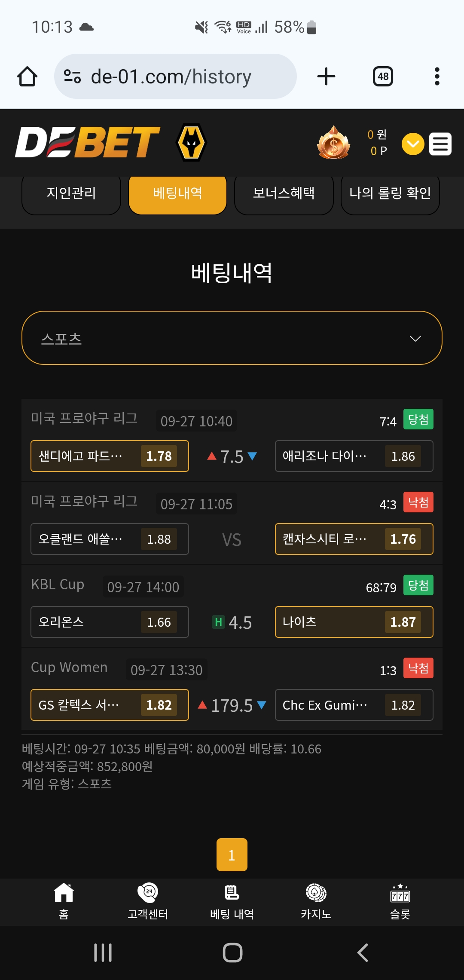
Task: Switch to the 지인관리 tab
Action: coord(71,193)
